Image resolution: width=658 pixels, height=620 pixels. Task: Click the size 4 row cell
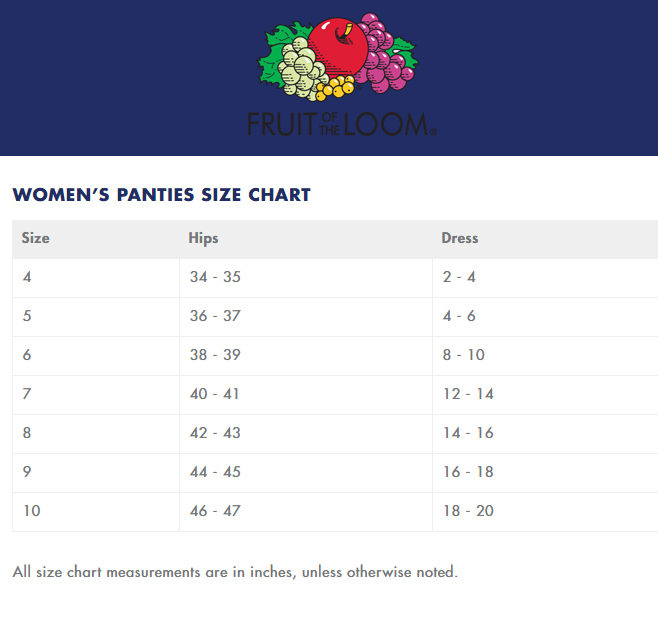[x=27, y=277]
